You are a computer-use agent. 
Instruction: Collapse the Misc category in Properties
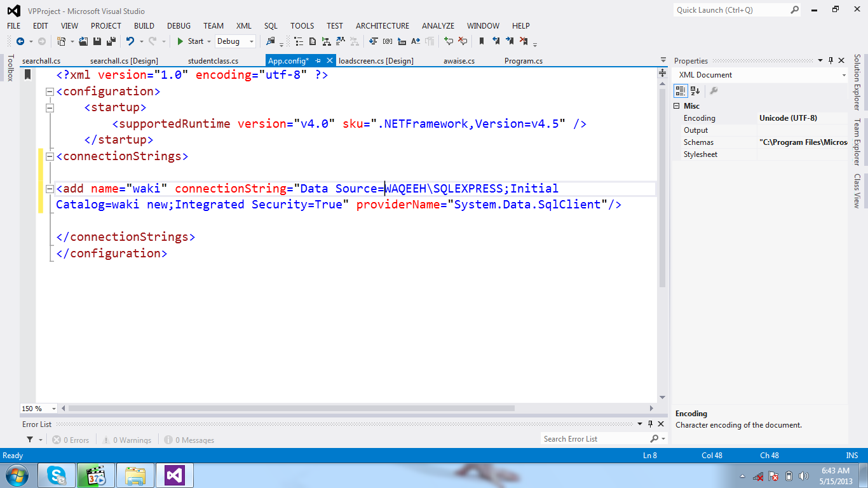[675, 105]
